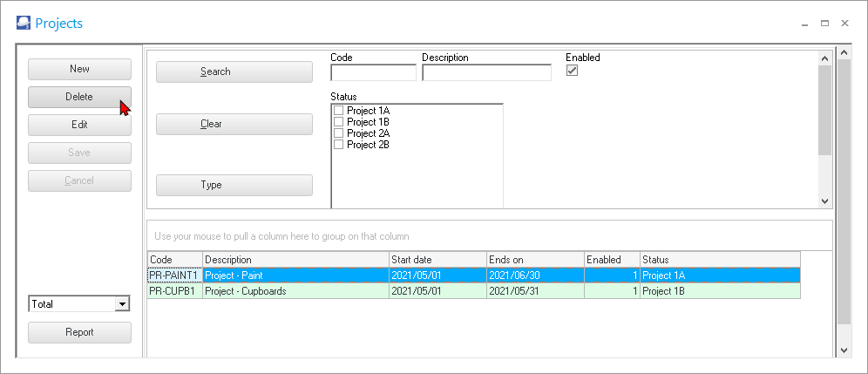This screenshot has height=374, width=868.
Task: Click the Projects app icon in title bar
Action: 23,24
